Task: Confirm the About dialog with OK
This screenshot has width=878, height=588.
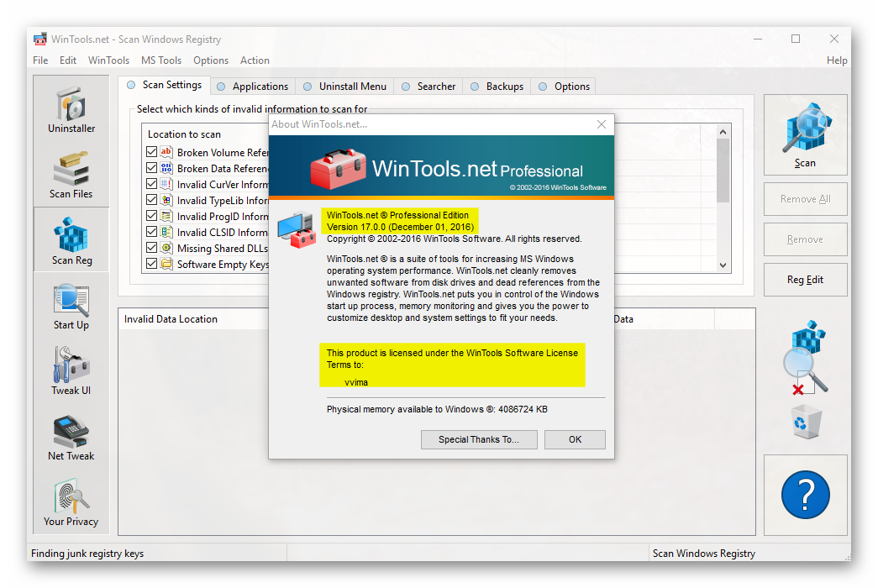Action: point(575,439)
